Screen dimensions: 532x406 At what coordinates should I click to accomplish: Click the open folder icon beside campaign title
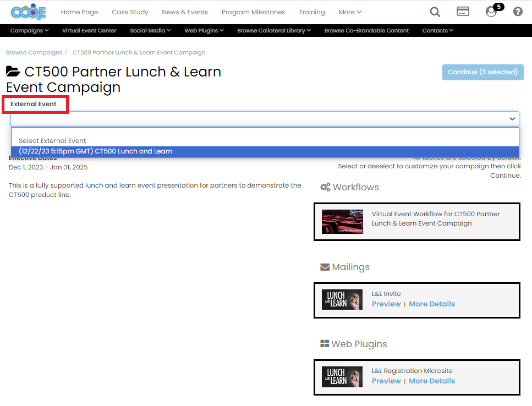point(13,72)
